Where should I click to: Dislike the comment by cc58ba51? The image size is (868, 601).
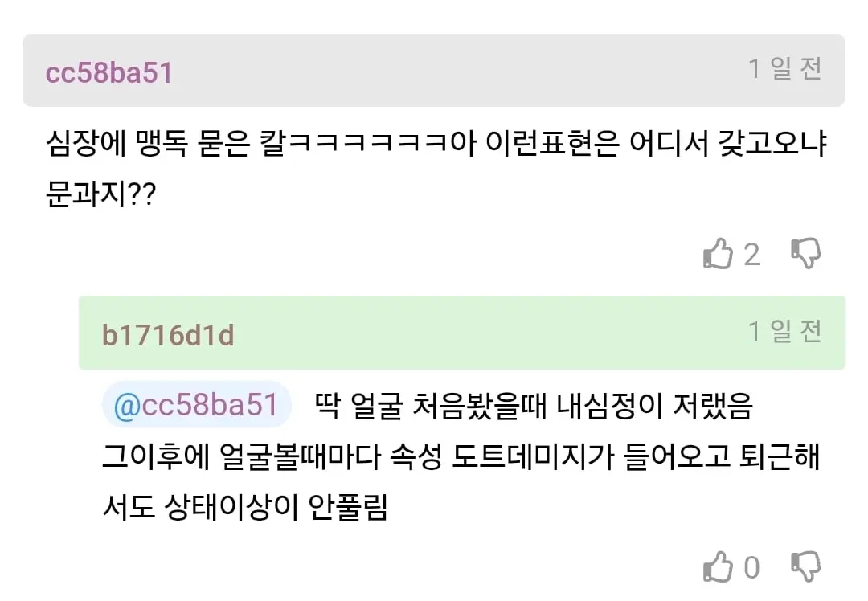(x=805, y=254)
